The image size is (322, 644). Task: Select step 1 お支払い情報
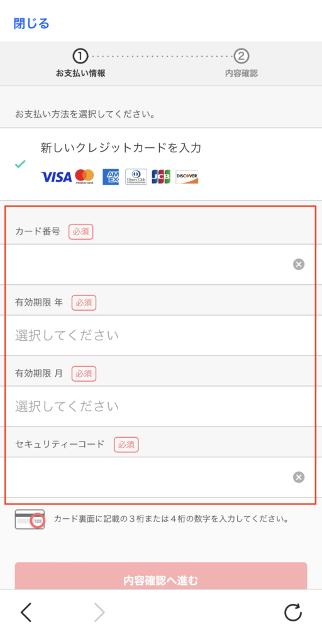coord(80,64)
